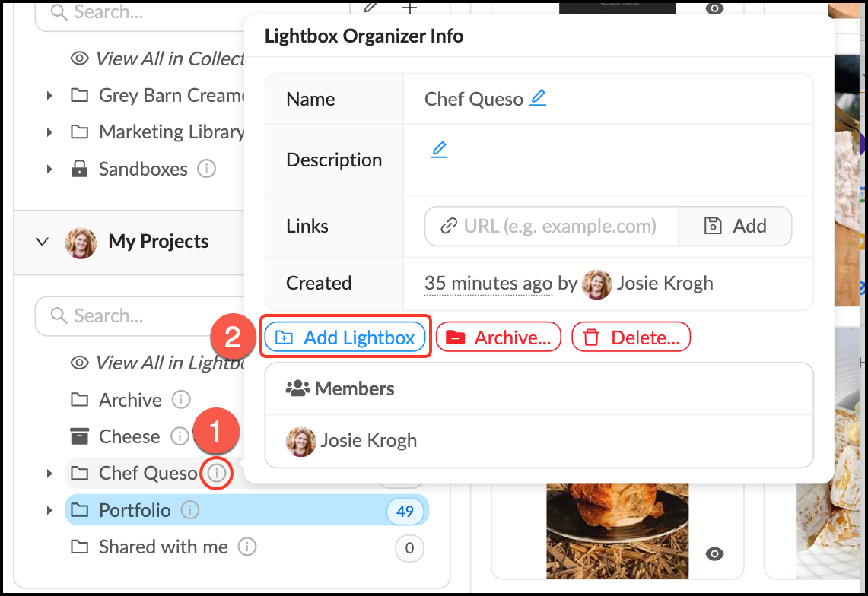Click the pencil icon in the top toolbar
Screen dimensions: 868x596
click(370, 8)
